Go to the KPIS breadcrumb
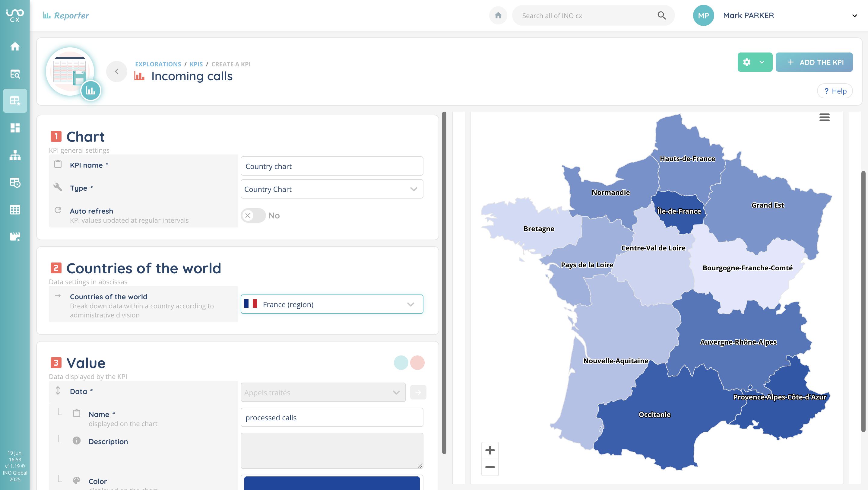This screenshot has height=490, width=868. tap(196, 64)
